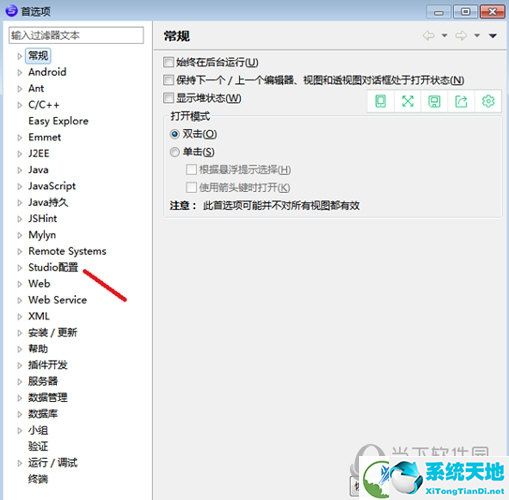Expand the Studio配置 tree node
The width and height of the screenshot is (509, 500).
[x=20, y=268]
